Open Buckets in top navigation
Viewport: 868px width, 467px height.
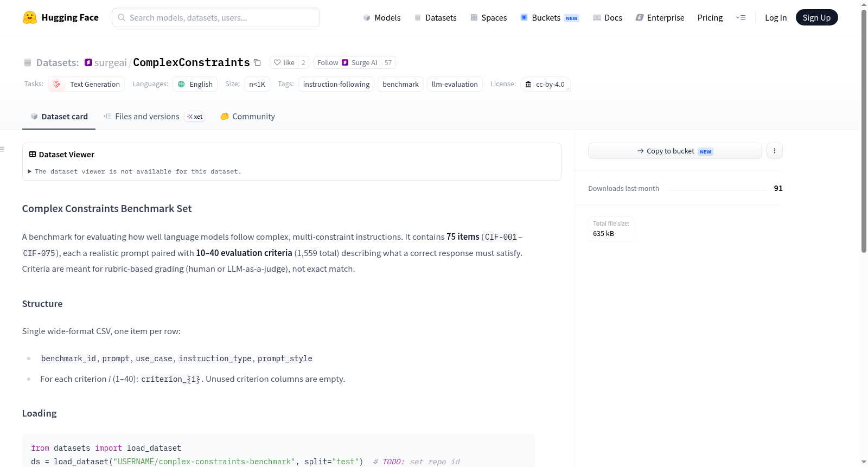(x=550, y=18)
